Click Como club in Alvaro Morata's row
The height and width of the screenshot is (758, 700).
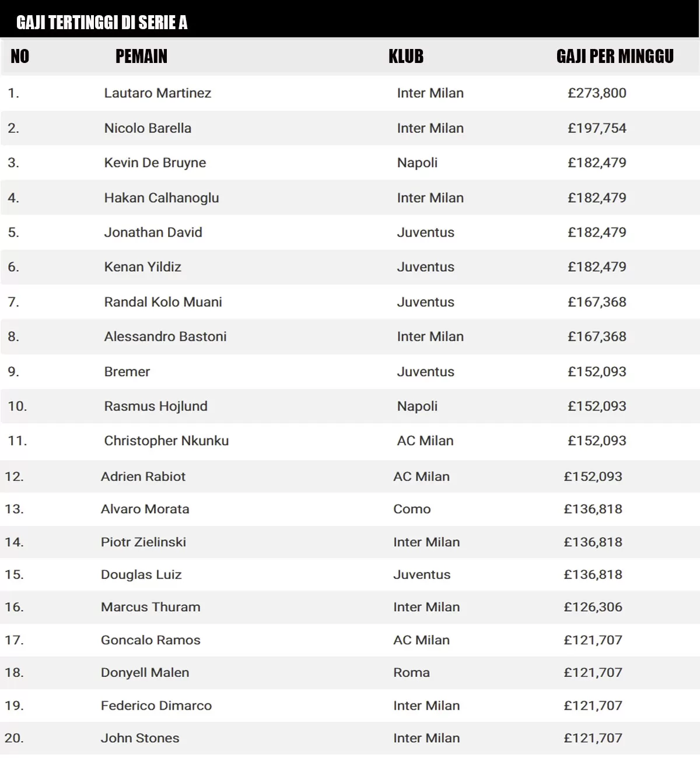pos(412,509)
